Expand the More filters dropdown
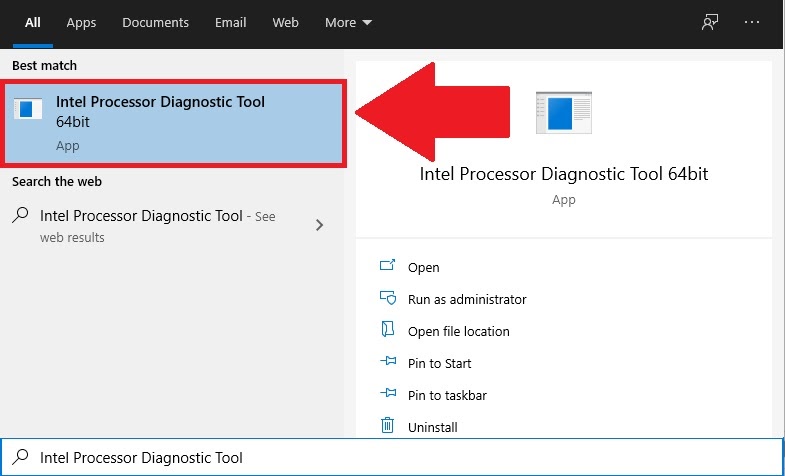785x476 pixels. (348, 23)
